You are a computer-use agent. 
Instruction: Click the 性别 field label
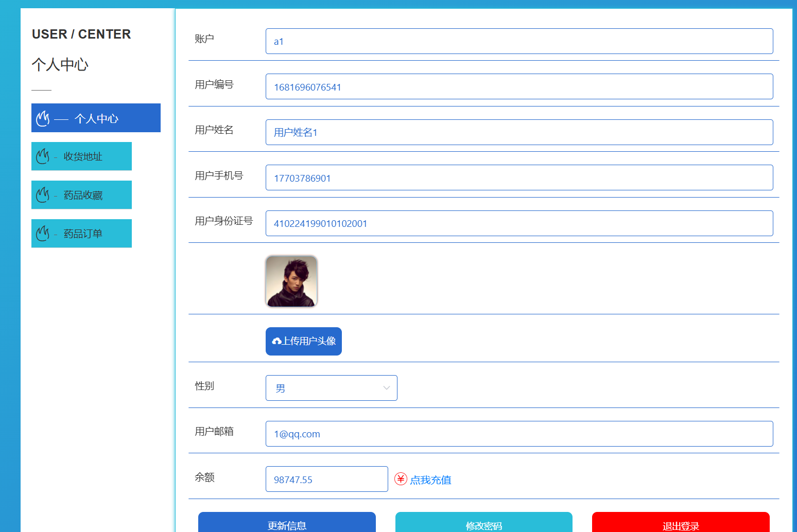point(204,386)
